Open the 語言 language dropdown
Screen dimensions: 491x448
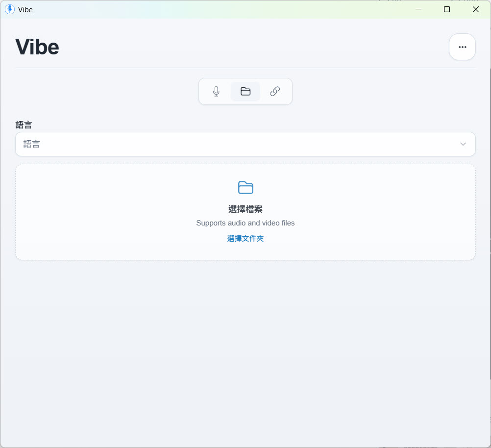[245, 144]
